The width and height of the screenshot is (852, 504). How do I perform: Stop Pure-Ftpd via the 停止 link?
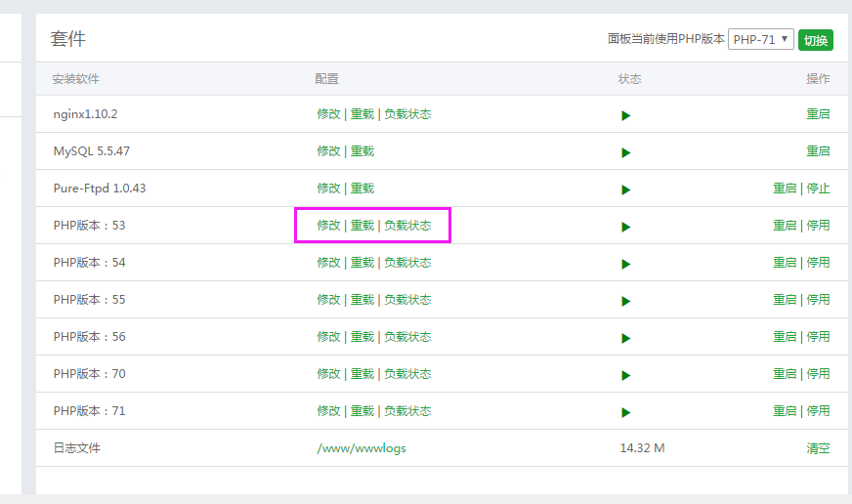coord(818,189)
